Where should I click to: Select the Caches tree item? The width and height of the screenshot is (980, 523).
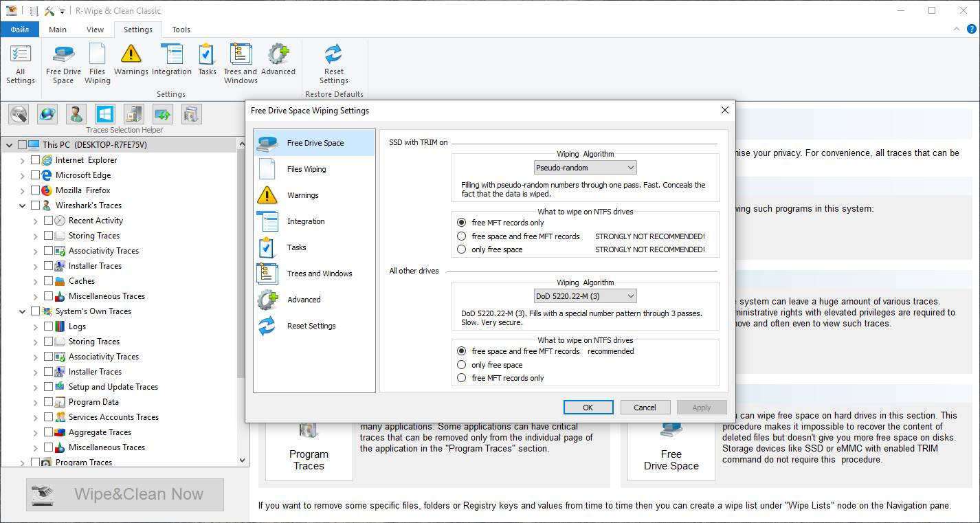tap(82, 281)
